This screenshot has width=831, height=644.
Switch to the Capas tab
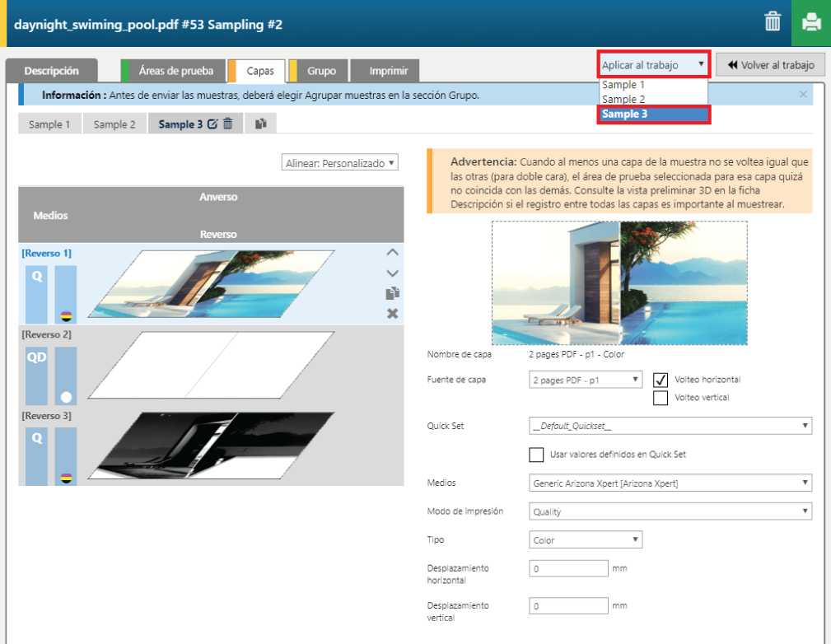click(258, 71)
